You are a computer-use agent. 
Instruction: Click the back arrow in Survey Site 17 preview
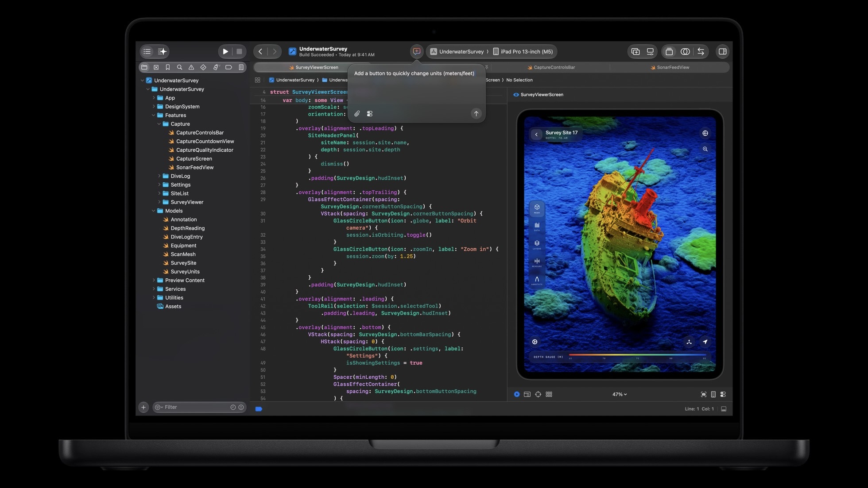536,134
